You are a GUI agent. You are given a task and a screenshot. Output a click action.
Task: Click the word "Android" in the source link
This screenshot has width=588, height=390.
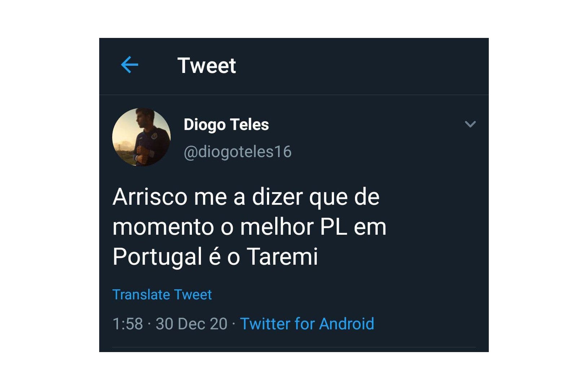[x=347, y=324]
